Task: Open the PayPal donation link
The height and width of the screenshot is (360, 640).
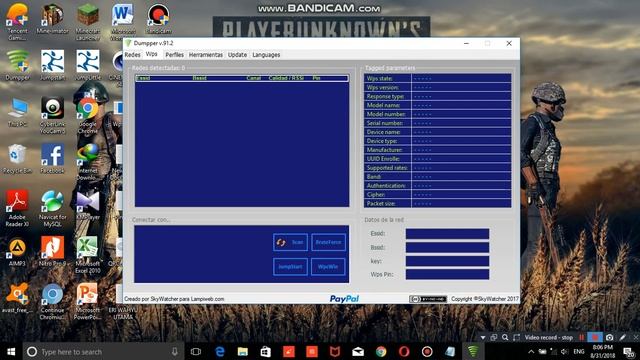Action: coord(344,299)
